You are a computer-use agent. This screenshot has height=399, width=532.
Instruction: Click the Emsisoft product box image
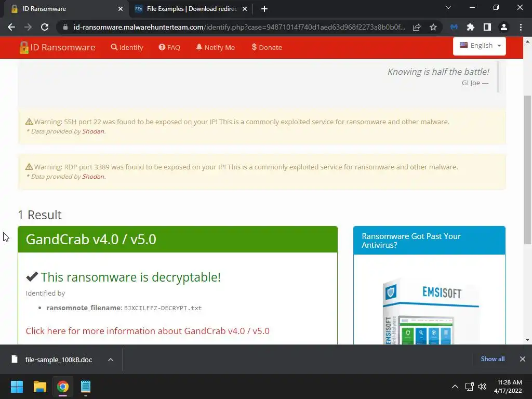point(430,311)
